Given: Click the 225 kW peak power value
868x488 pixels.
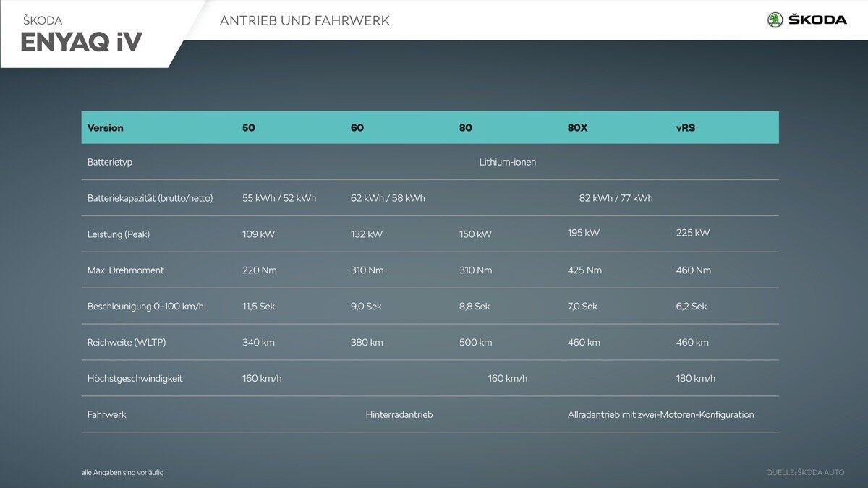Looking at the screenshot, I should (x=692, y=233).
